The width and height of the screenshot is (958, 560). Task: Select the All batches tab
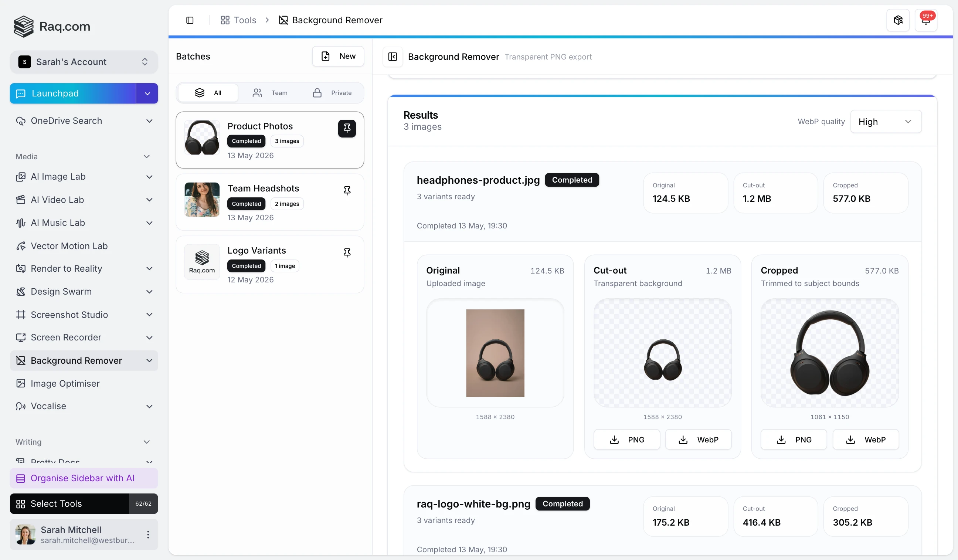point(208,93)
